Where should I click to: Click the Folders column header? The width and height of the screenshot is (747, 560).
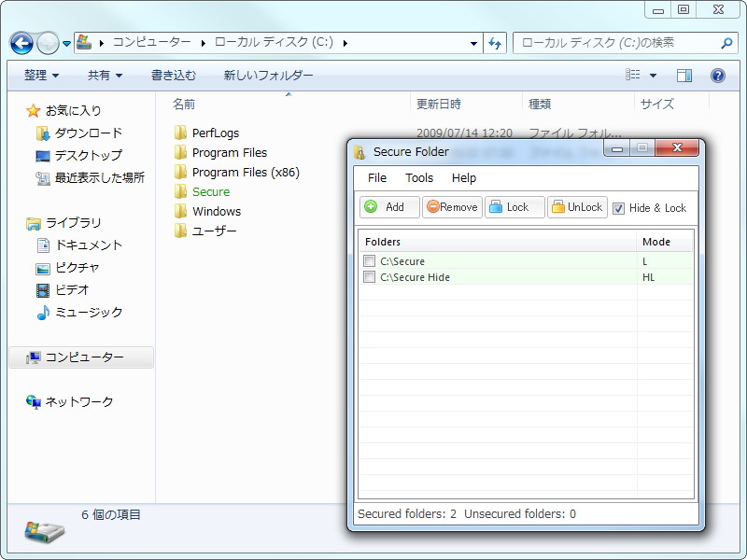pos(498,242)
